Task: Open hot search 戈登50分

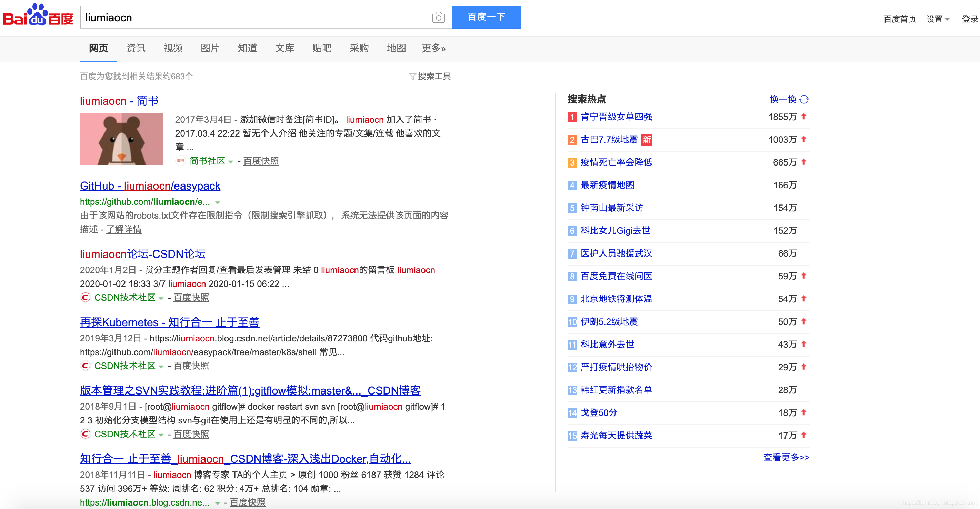Action: 599,413
